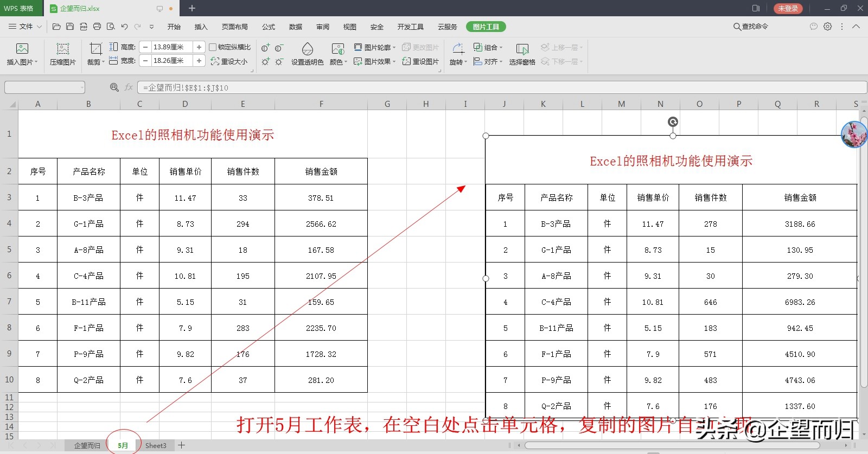Add a new sheet with the plus icon

[182, 445]
